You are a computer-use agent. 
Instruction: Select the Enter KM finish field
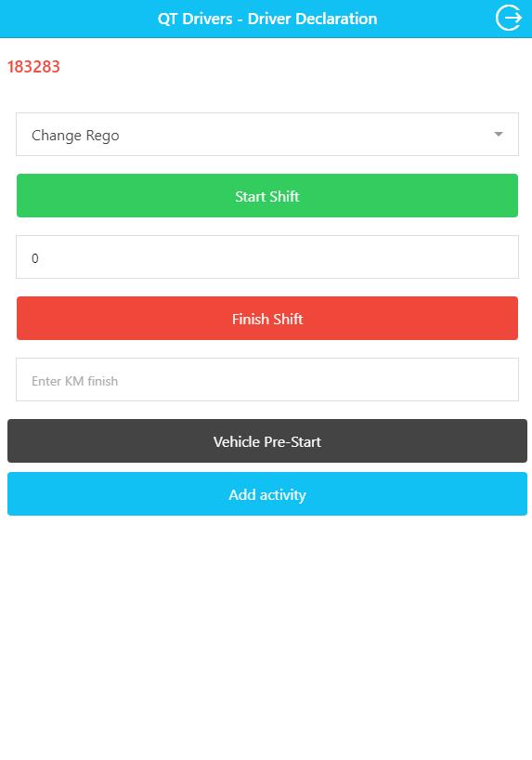(267, 379)
